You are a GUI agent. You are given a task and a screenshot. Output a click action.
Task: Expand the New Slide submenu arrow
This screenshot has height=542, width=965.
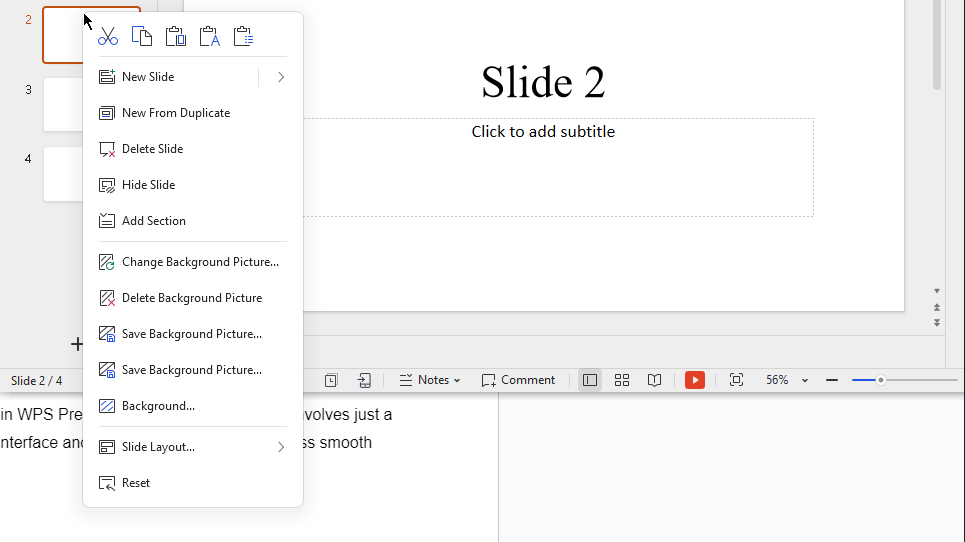pos(281,77)
